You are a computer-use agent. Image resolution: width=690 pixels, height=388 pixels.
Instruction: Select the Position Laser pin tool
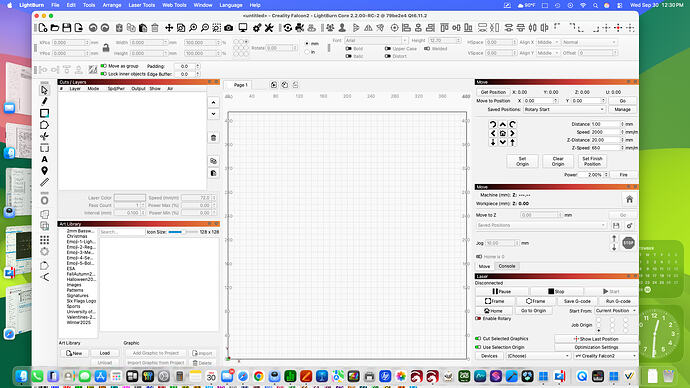pos(44,171)
